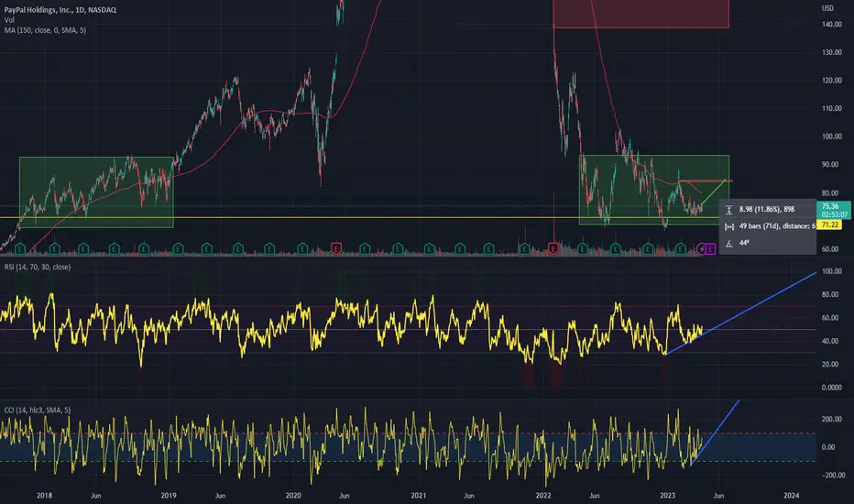Select the blue trend line in the CCI pane

point(714,433)
